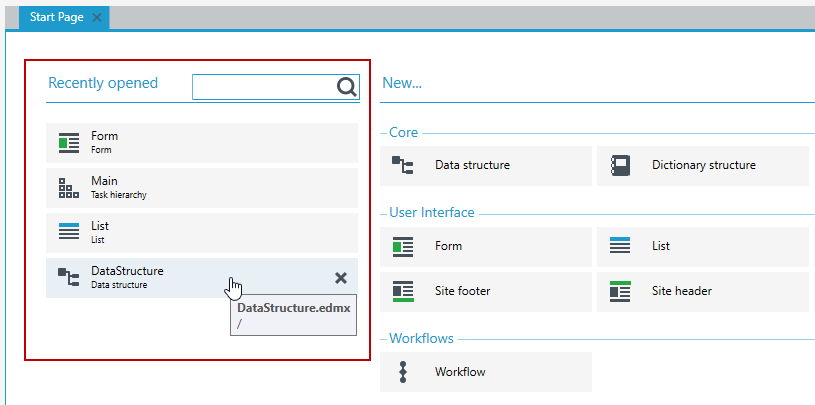The image size is (815, 405).
Task: Create a new Dictionary structure
Action: click(x=703, y=166)
